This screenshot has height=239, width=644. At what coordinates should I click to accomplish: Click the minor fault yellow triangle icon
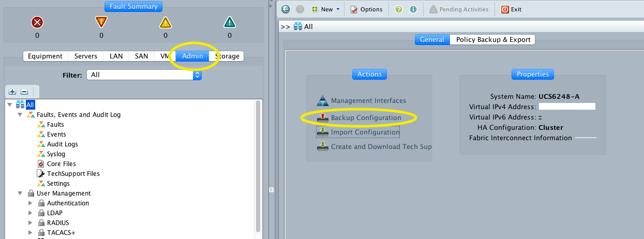[165, 22]
